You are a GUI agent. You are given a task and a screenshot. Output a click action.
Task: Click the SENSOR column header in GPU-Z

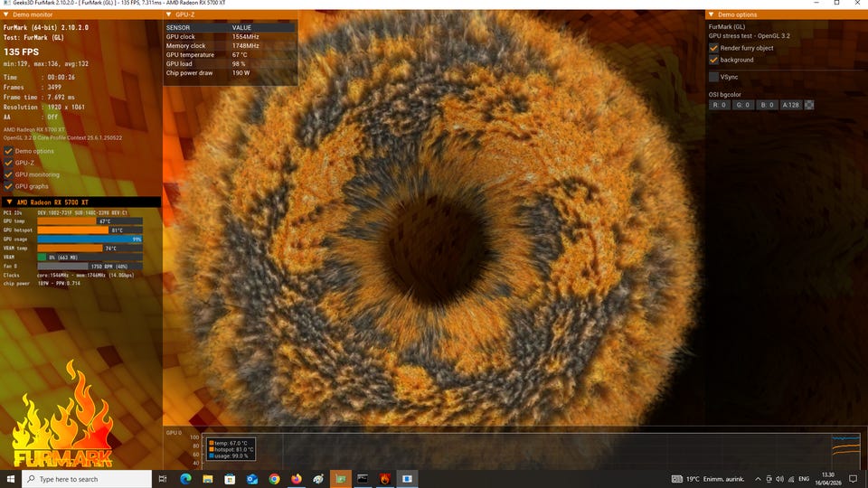pos(178,27)
